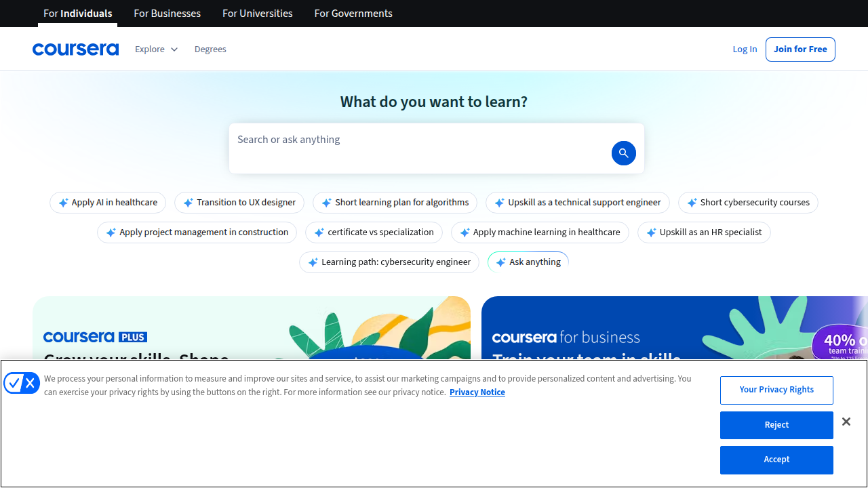Dismiss the cookie banner with the X
This screenshot has width=868, height=488.
coord(846,422)
